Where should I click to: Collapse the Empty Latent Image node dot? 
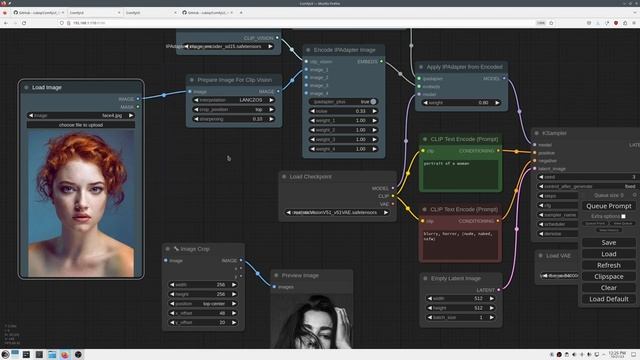pos(425,278)
